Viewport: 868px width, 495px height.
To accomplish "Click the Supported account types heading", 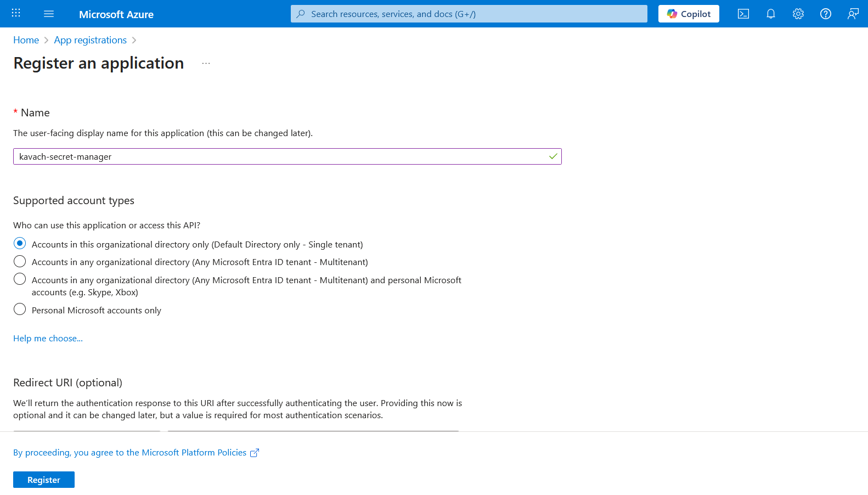I will coord(74,200).
